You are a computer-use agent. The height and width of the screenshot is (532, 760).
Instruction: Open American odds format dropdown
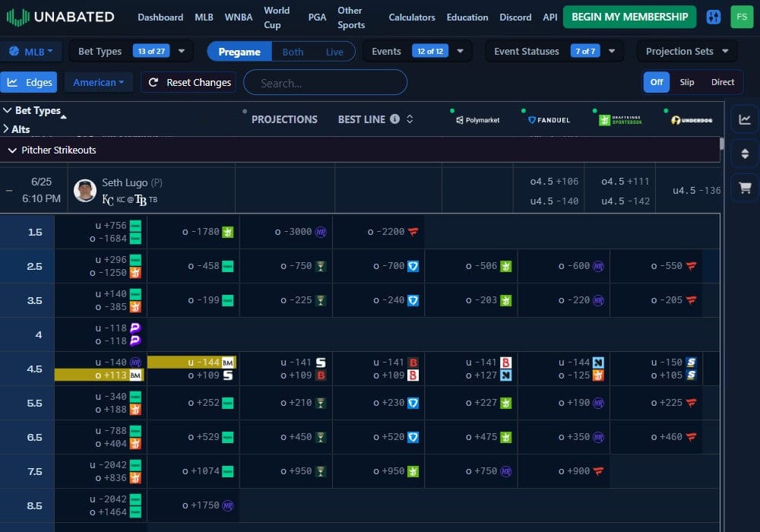(98, 82)
